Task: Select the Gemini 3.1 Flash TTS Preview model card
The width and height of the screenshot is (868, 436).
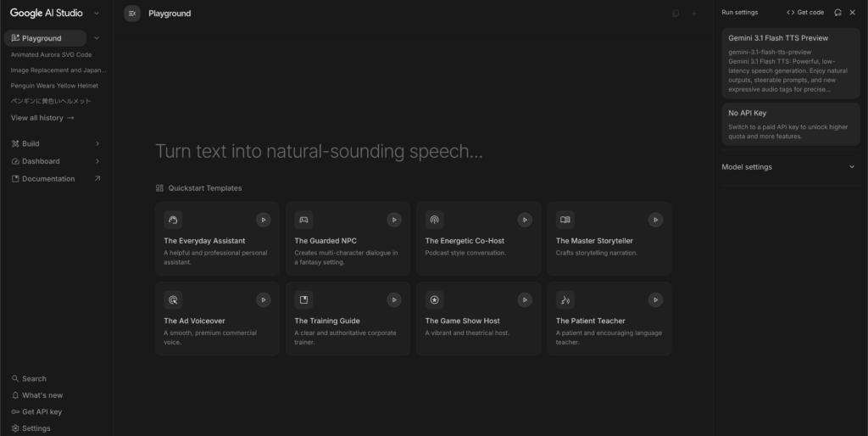Action: (x=790, y=63)
